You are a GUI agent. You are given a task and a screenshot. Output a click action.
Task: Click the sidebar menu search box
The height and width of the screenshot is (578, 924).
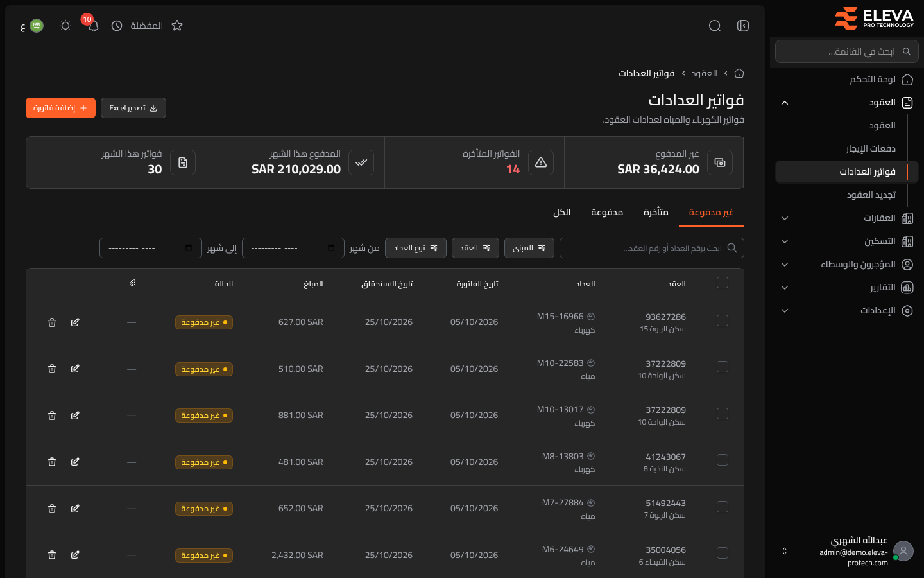click(x=846, y=51)
